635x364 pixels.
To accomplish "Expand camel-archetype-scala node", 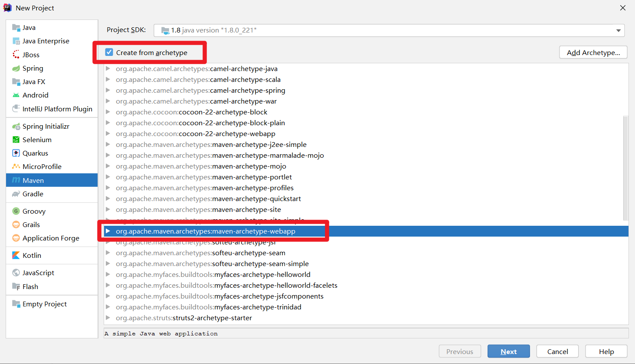I will [108, 79].
